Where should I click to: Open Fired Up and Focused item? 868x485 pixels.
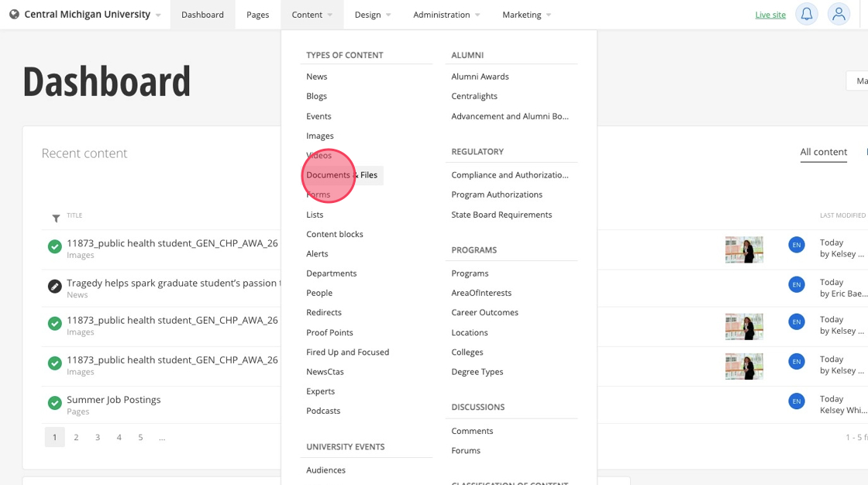[x=348, y=352]
